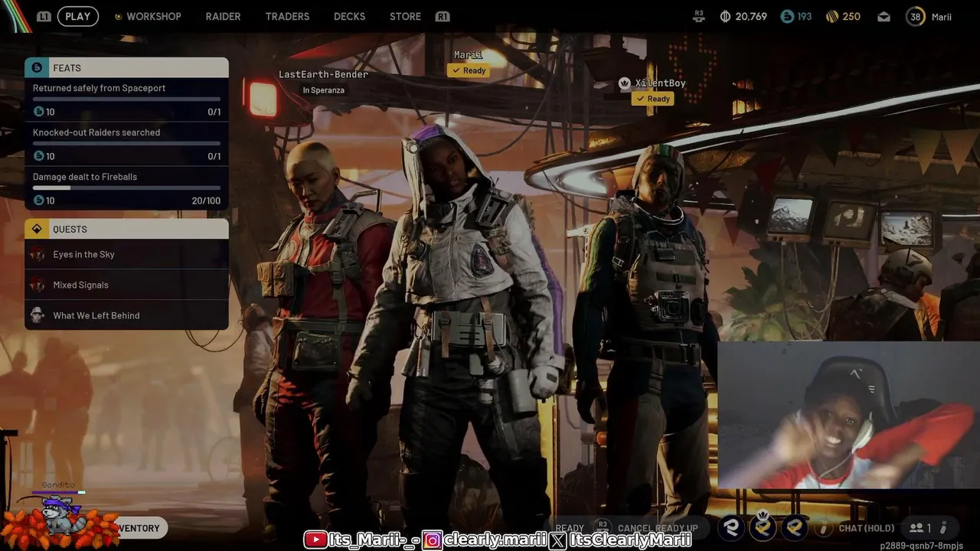
Task: Open the party members count icon
Action: [920, 528]
